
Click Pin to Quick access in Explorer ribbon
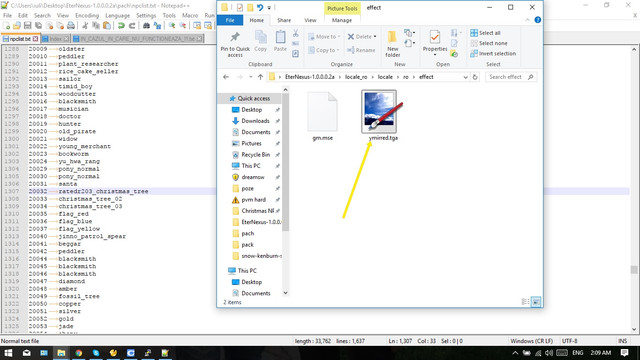point(235,44)
